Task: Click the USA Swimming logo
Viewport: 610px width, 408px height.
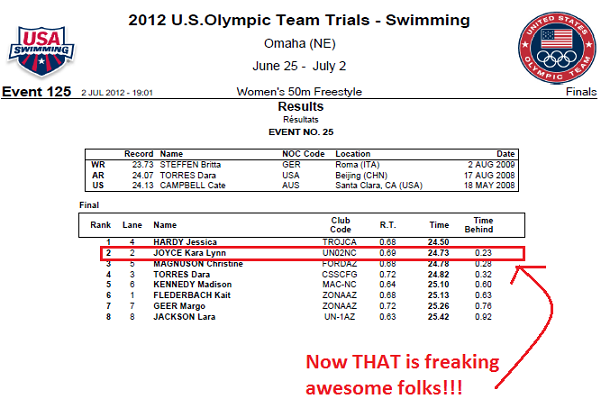Action: (42, 51)
